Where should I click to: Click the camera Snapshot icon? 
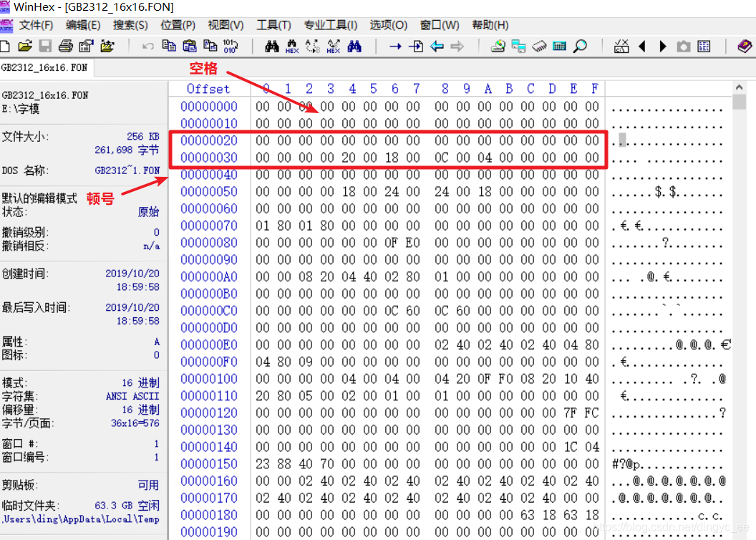pos(683,47)
